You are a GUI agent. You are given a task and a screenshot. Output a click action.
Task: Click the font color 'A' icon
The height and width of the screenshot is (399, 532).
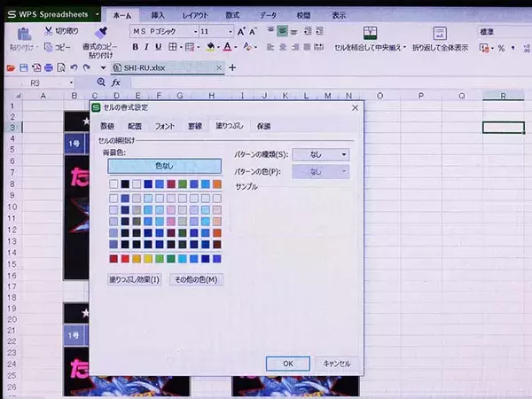(x=228, y=48)
